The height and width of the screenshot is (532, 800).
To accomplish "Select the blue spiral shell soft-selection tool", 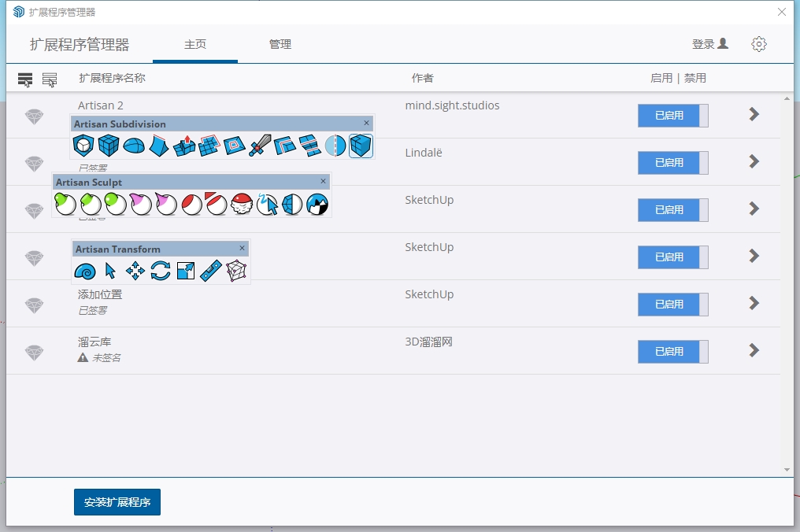I will [x=85, y=271].
